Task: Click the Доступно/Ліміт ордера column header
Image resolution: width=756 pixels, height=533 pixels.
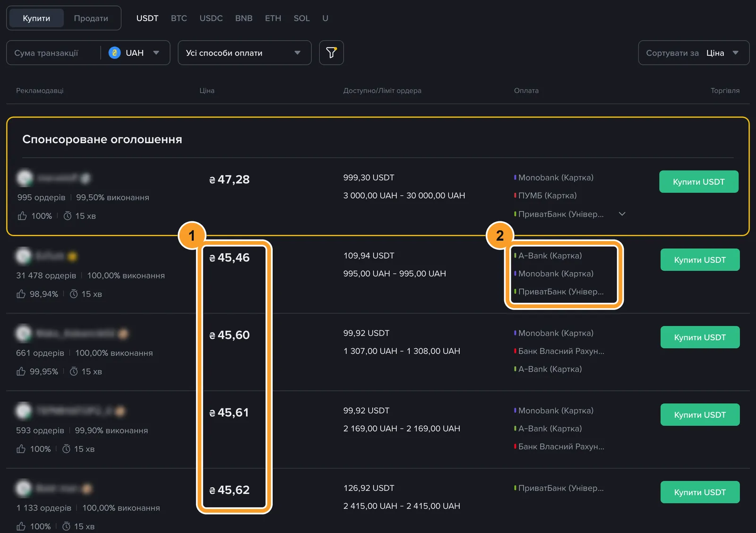Action: (382, 90)
